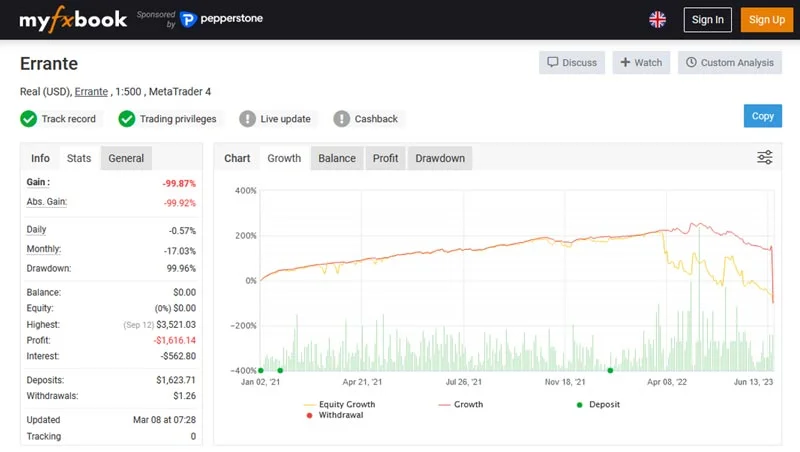Switch to the Stats tab

click(x=79, y=158)
